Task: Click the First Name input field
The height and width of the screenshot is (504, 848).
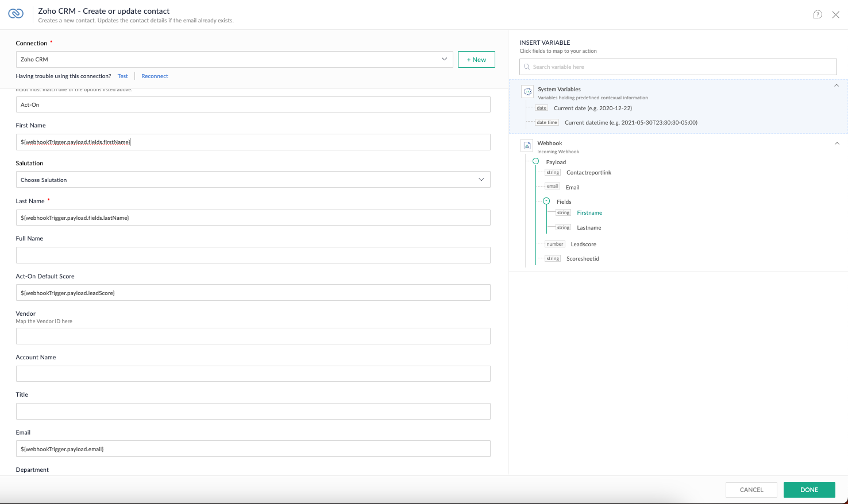Action: click(253, 142)
